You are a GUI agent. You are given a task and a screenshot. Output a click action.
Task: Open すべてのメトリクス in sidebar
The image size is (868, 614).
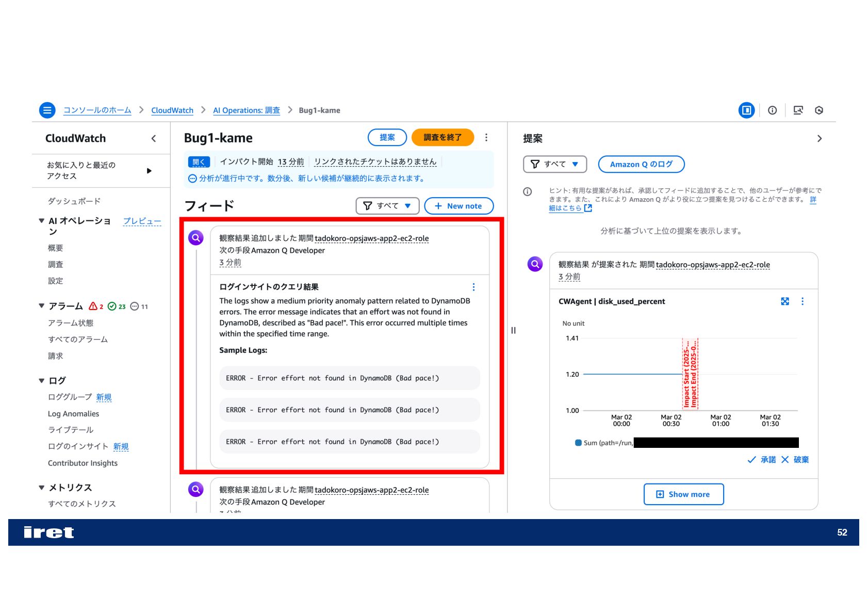click(82, 504)
